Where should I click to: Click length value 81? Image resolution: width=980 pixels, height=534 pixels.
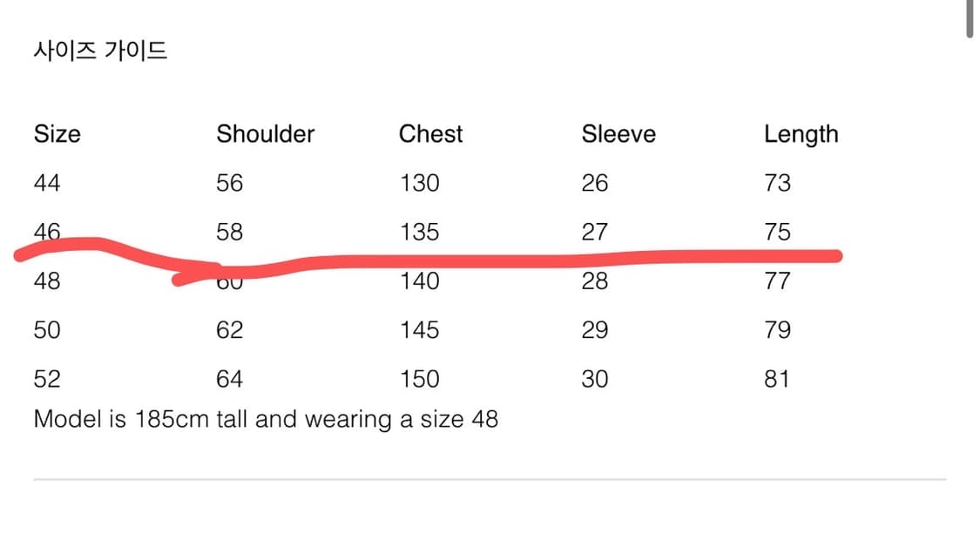point(777,379)
